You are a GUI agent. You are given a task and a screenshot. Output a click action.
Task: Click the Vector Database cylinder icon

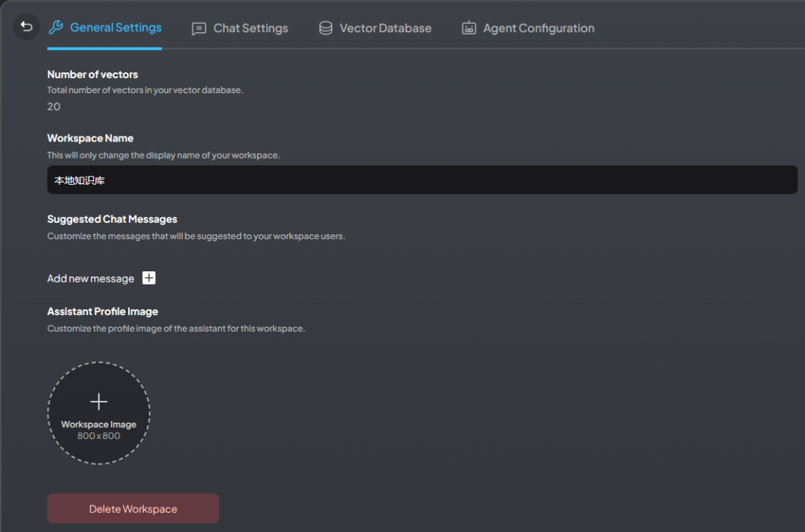pos(326,28)
